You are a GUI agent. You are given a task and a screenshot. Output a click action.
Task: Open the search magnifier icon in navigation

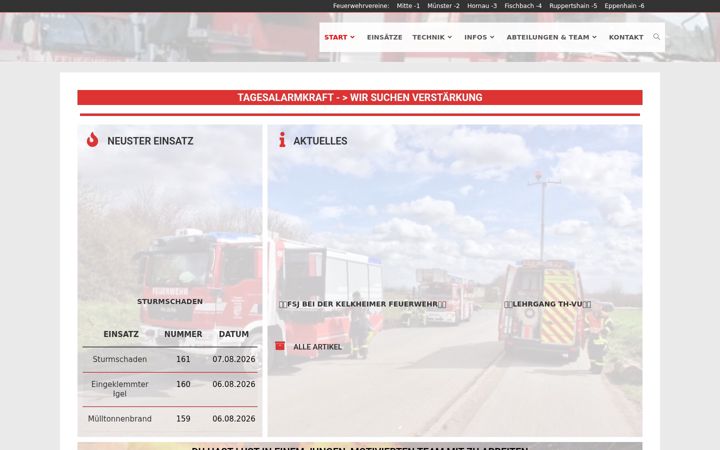tap(657, 37)
